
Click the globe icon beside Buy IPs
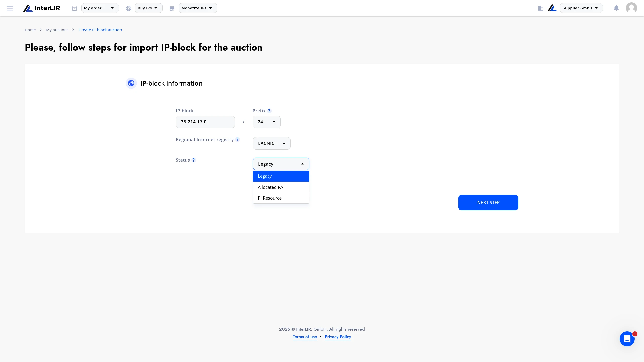(129, 8)
